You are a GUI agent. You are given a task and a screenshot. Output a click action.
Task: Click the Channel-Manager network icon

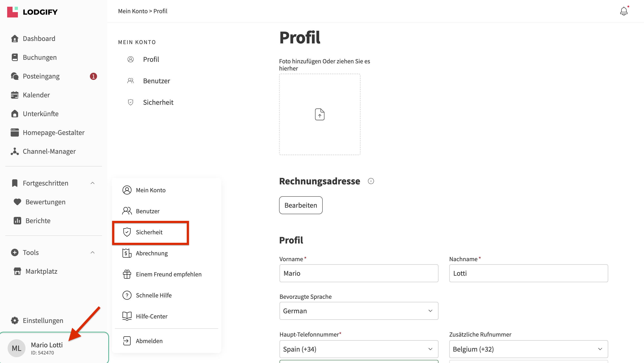[15, 151]
